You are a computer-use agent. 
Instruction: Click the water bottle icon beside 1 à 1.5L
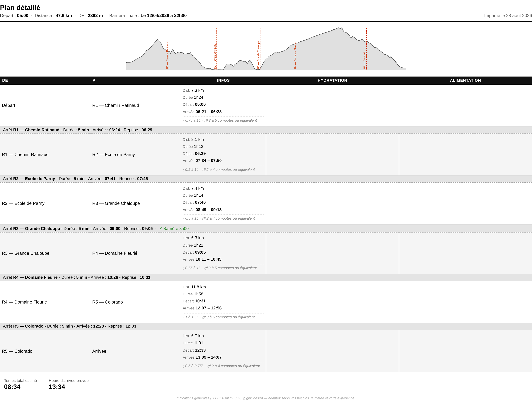point(183,317)
